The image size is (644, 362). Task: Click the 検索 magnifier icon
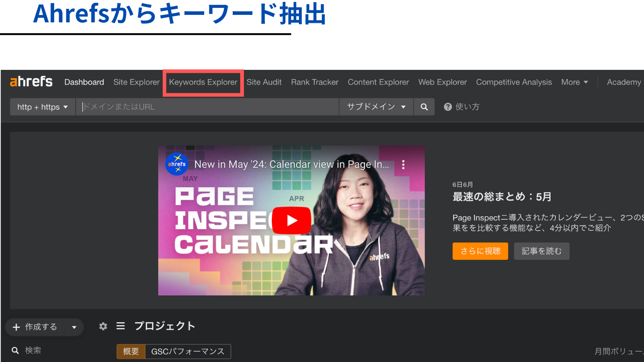(15, 350)
